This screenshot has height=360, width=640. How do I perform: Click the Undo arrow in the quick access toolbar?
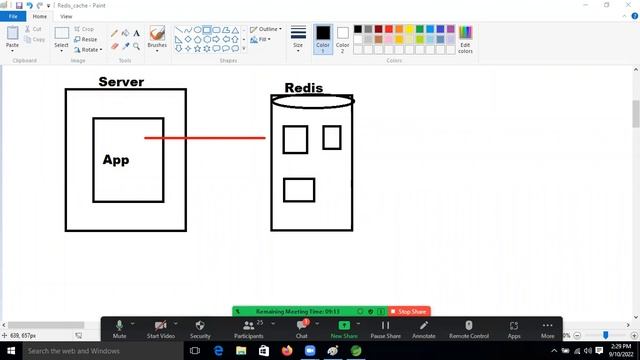[29, 5]
